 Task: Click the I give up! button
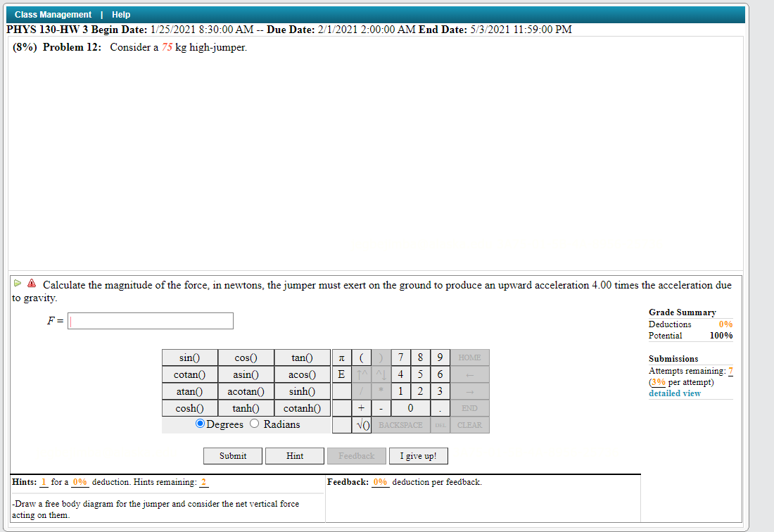pyautogui.click(x=418, y=455)
